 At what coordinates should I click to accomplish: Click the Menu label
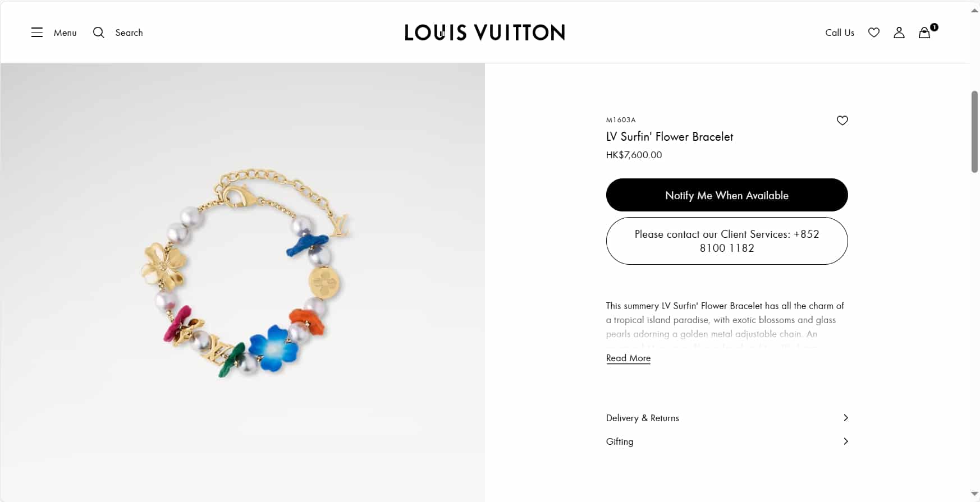tap(65, 33)
